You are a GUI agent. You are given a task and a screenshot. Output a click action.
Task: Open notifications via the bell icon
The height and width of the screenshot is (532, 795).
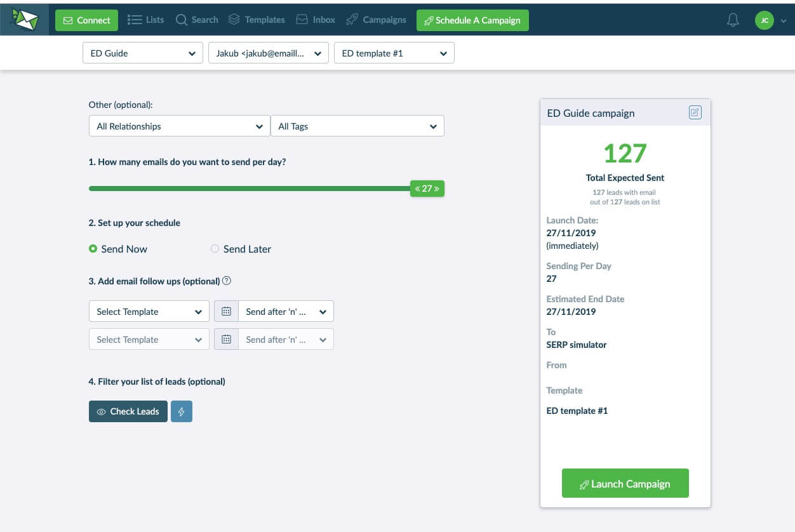click(x=733, y=20)
